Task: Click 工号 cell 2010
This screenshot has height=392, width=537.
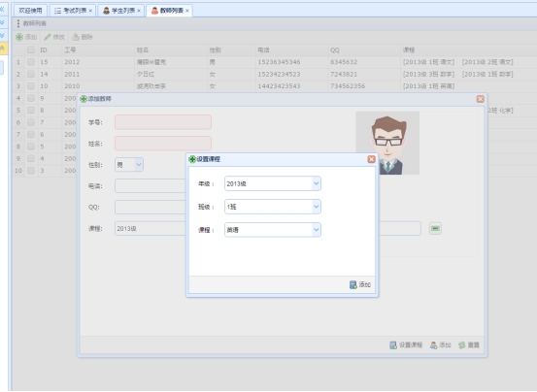Action: click(x=72, y=86)
